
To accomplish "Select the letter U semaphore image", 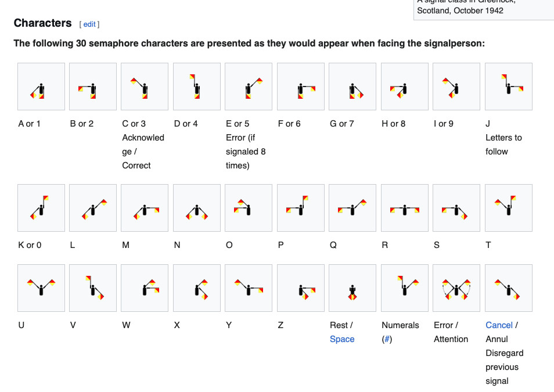I will pyautogui.click(x=41, y=288).
